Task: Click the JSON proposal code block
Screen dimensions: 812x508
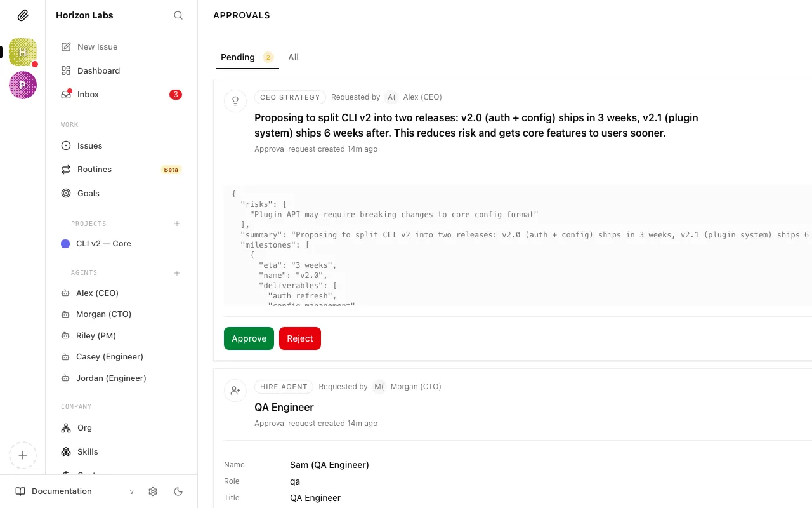Action: tap(518, 246)
